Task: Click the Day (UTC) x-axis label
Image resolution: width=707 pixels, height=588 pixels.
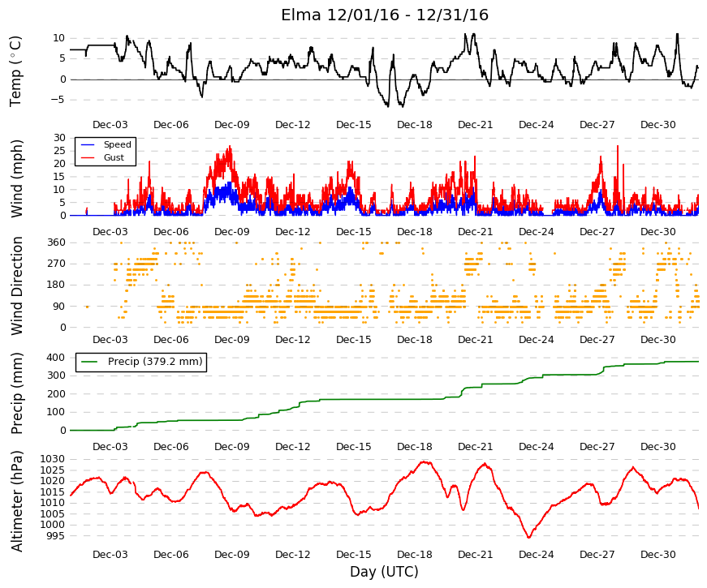Action: click(384, 572)
